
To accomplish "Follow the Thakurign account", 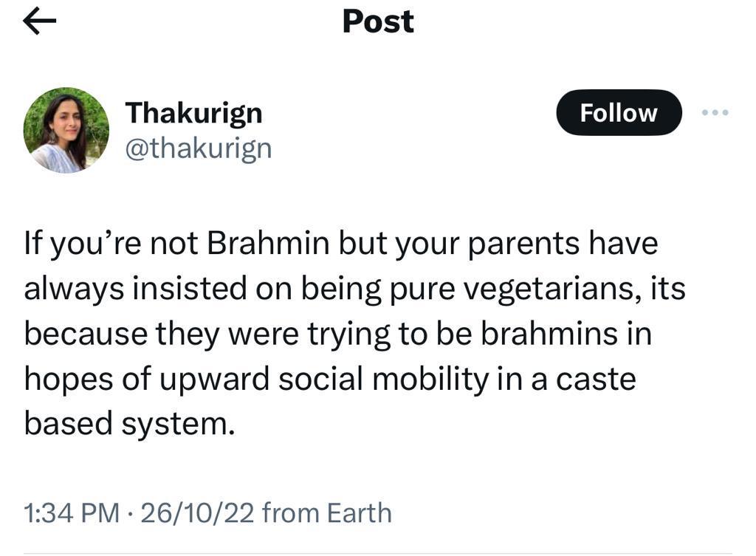I will [618, 113].
